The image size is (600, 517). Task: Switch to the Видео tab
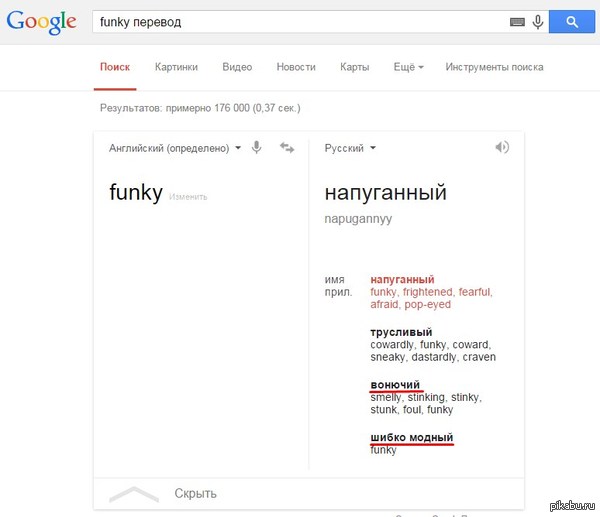[x=237, y=67]
